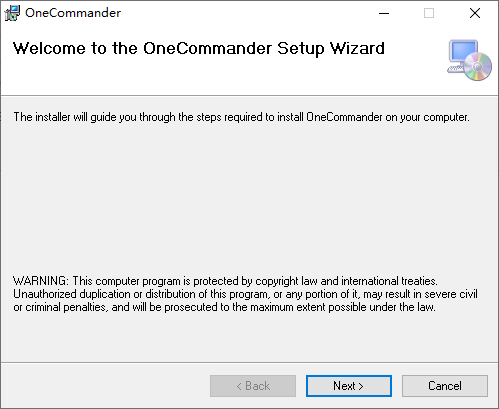
Task: Cancel the OneCommander installation
Action: pyautogui.click(x=445, y=386)
